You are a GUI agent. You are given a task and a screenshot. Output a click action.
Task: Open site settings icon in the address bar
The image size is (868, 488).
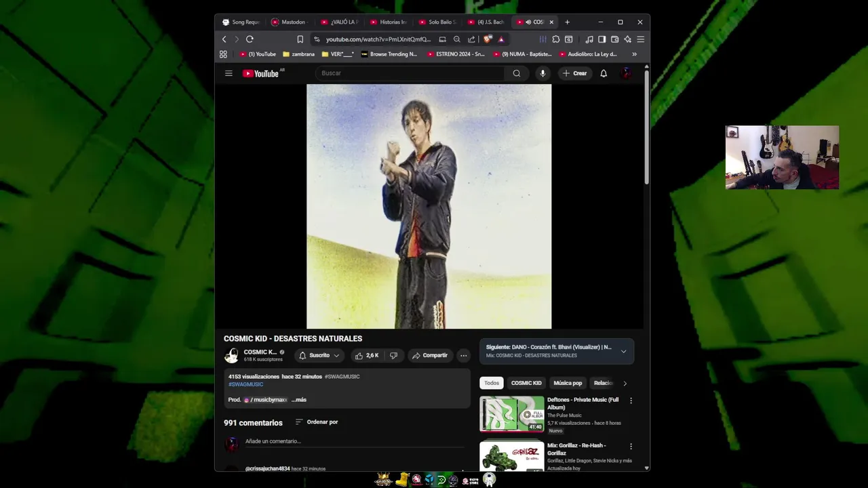pos(317,39)
